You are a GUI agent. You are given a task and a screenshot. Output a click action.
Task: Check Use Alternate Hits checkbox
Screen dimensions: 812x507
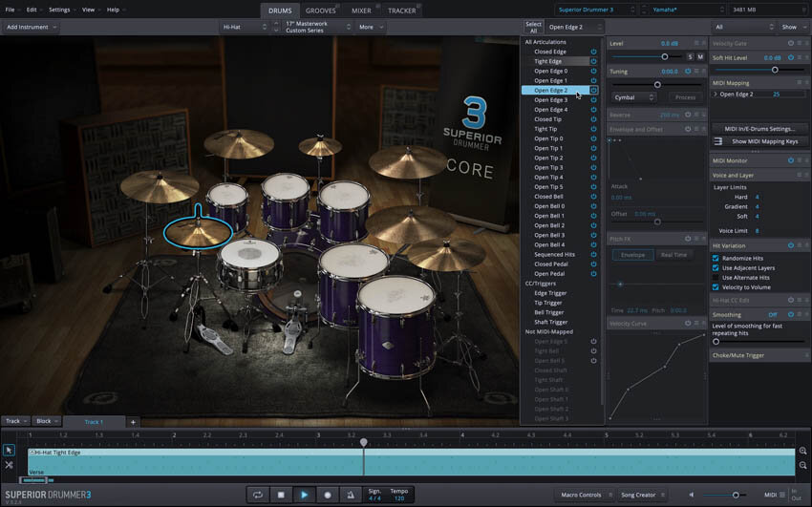(x=716, y=278)
